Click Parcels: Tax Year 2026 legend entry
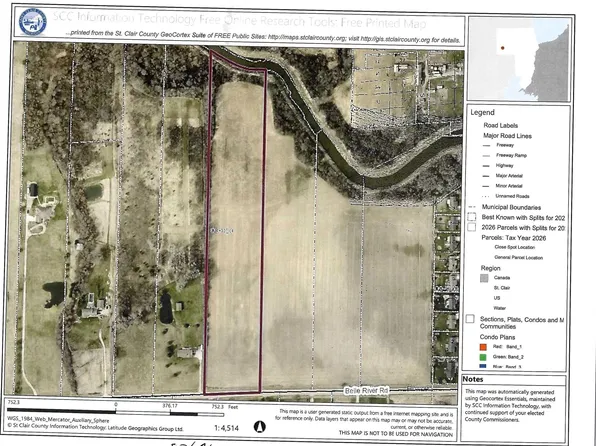This screenshot has width=596, height=446. (x=514, y=238)
